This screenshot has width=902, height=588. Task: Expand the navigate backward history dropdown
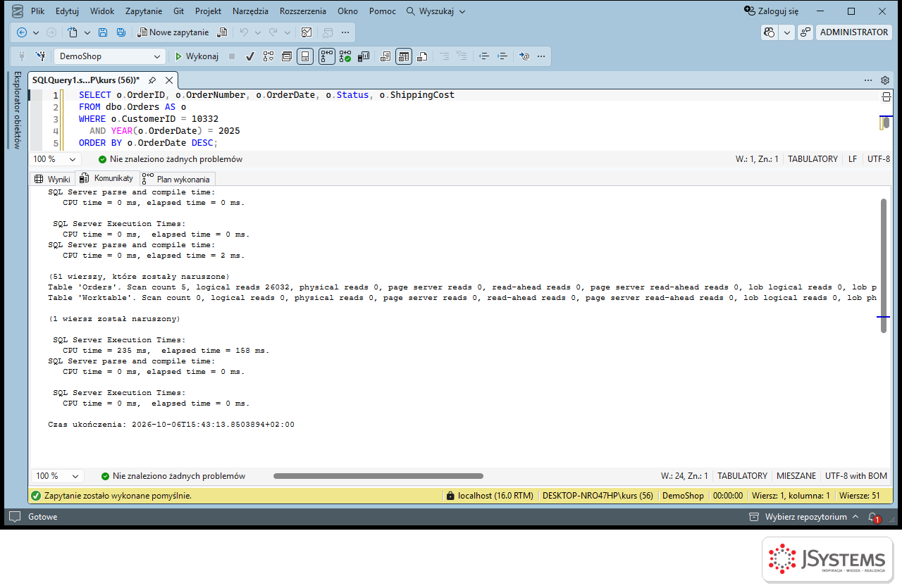pyautogui.click(x=37, y=32)
